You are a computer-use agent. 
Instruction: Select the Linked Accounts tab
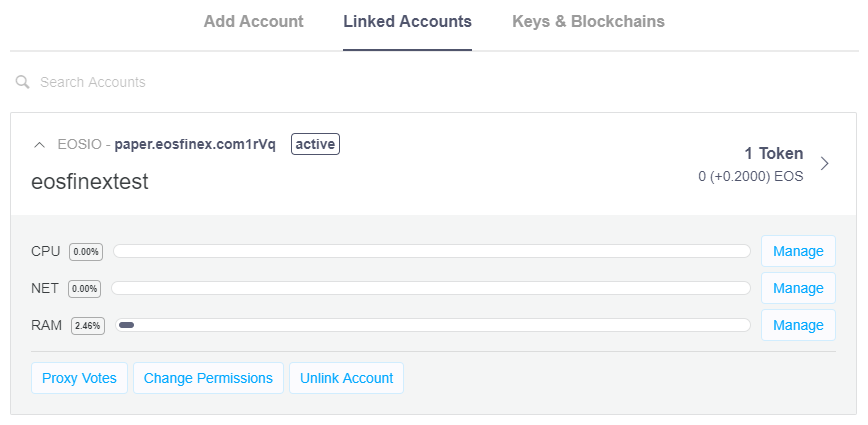[407, 22]
